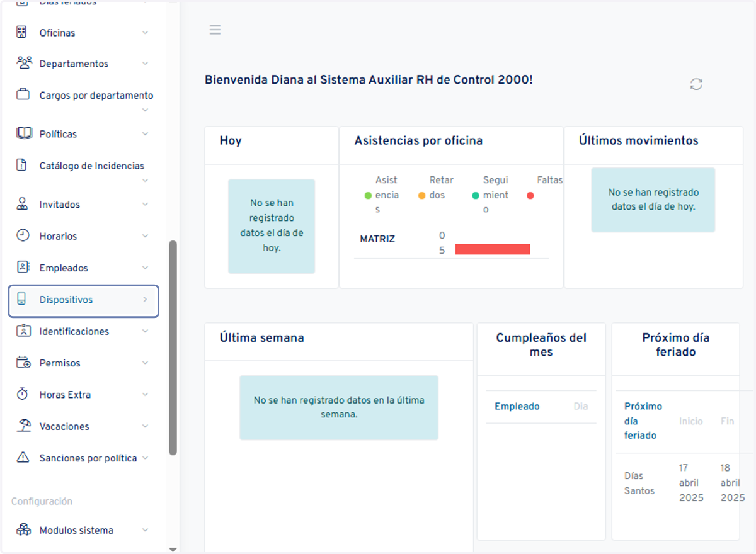Click the Empleados badge icon
This screenshot has width=756, height=554.
pos(23,268)
